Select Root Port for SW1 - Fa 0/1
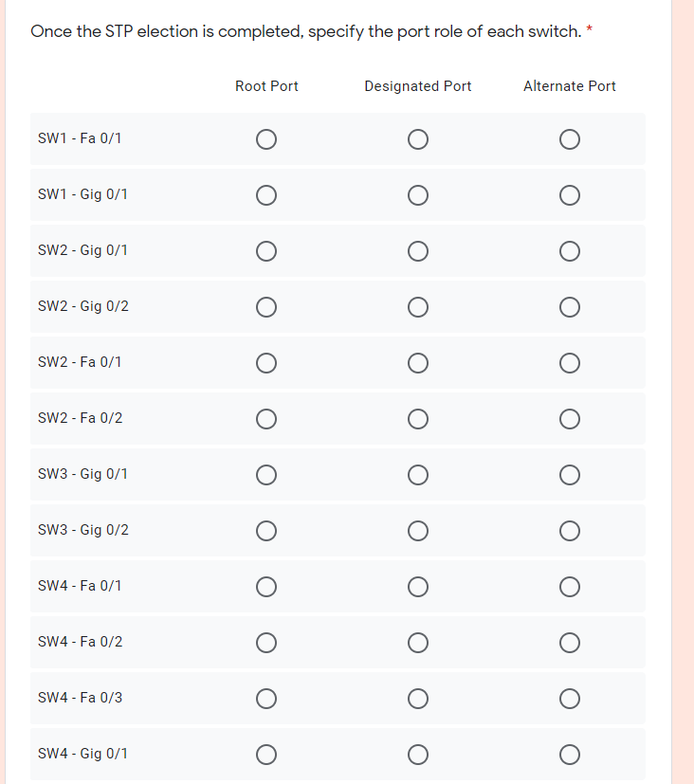This screenshot has width=694, height=784. [x=266, y=139]
